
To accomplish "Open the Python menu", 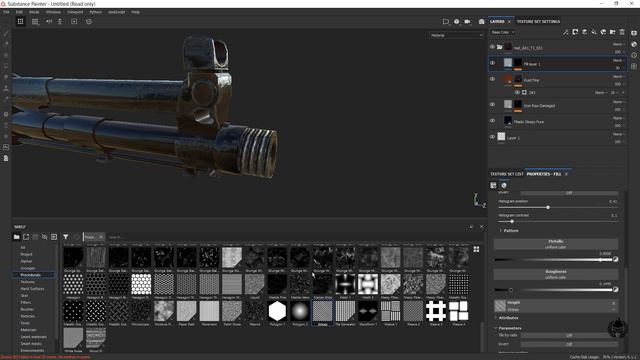I will 96,12.
